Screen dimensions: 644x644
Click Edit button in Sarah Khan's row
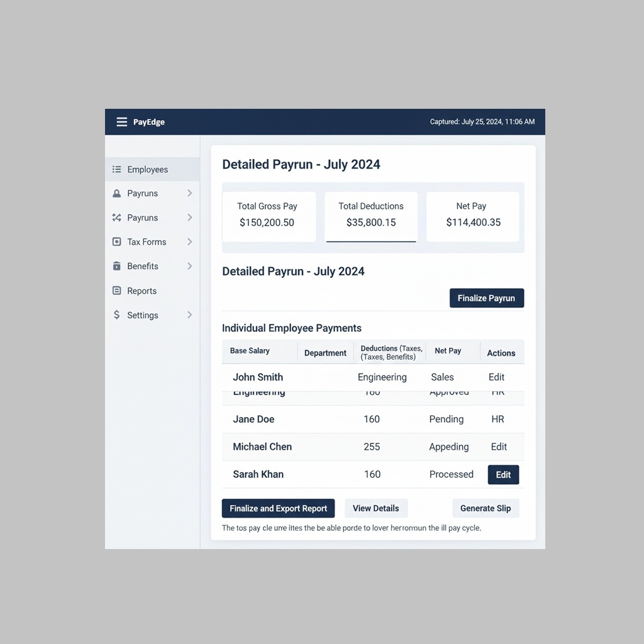pyautogui.click(x=503, y=475)
